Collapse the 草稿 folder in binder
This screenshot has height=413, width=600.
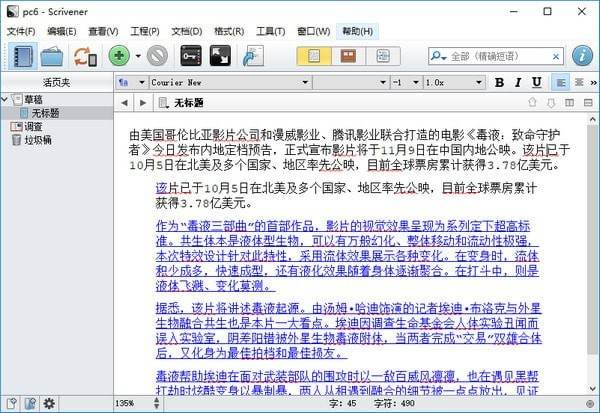click(6, 99)
